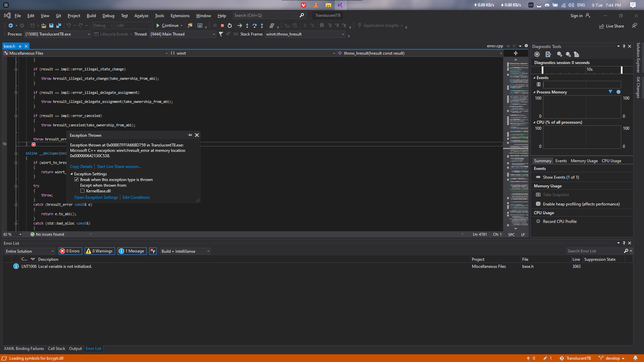
Task: Click the Copy Details link
Action: 81,167
